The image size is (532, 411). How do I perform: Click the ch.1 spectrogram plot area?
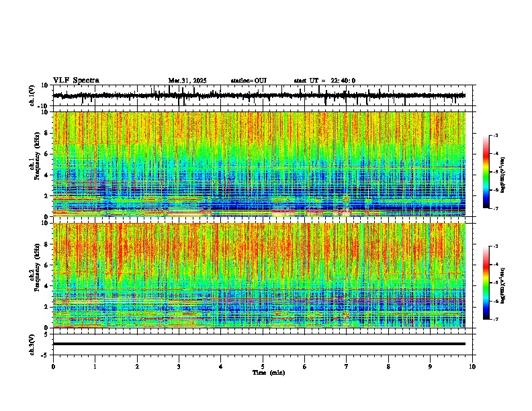tap(259, 164)
